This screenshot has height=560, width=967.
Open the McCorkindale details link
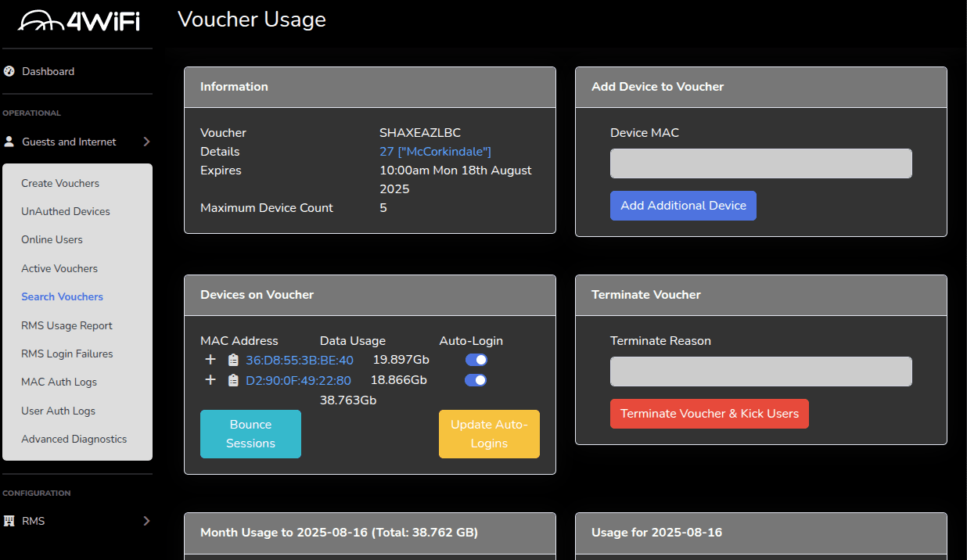tap(435, 152)
